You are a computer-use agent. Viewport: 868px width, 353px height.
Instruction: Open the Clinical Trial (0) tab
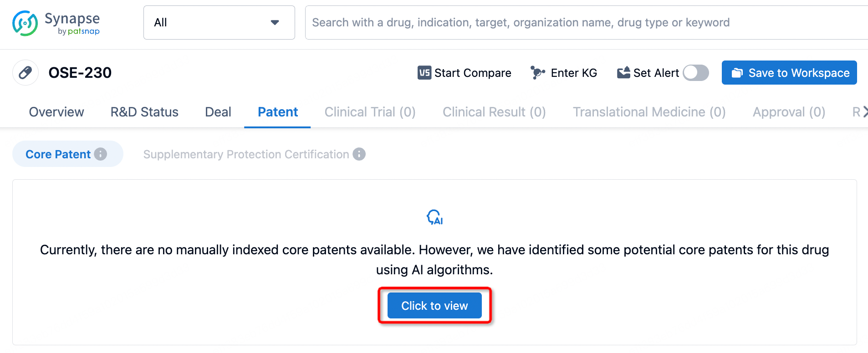(370, 112)
